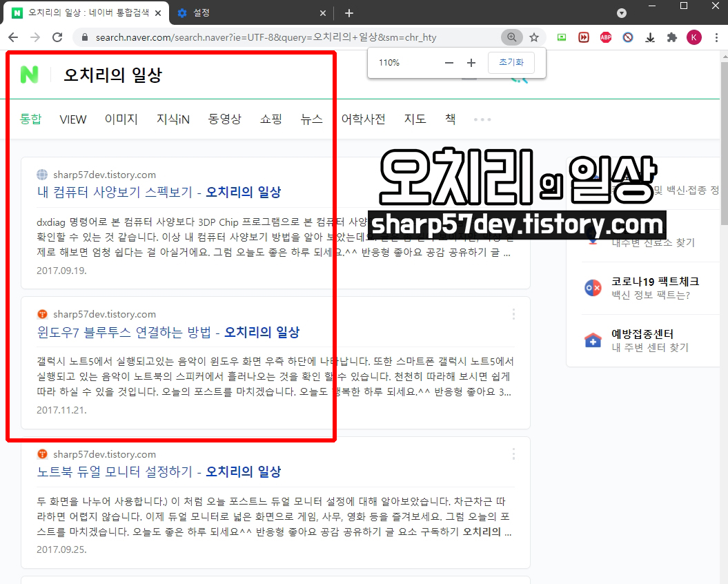The width and height of the screenshot is (728, 584).
Task: Switch to the 설정 tab
Action: coord(250,13)
